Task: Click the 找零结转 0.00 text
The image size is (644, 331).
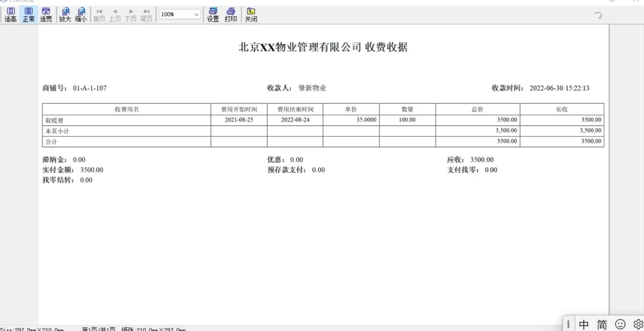Action: point(67,180)
